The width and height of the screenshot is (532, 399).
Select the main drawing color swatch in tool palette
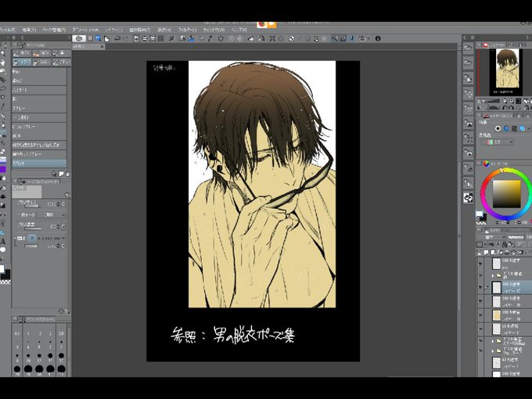(x=2, y=268)
